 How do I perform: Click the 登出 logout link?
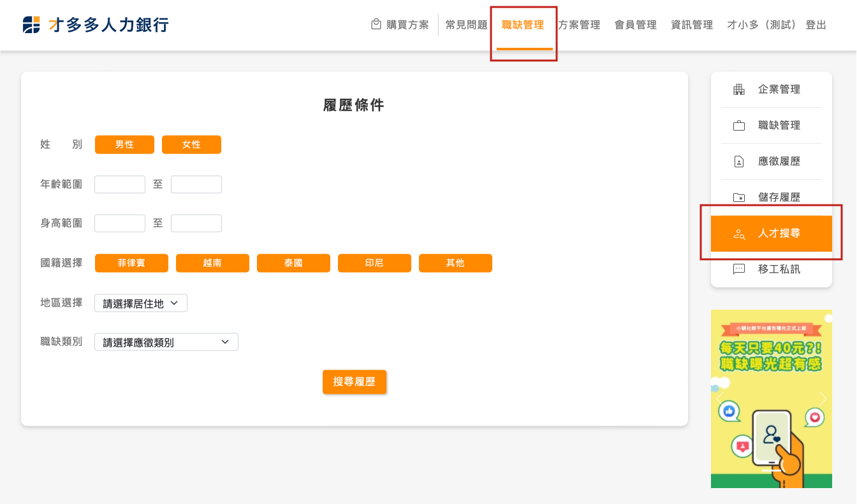pos(816,25)
